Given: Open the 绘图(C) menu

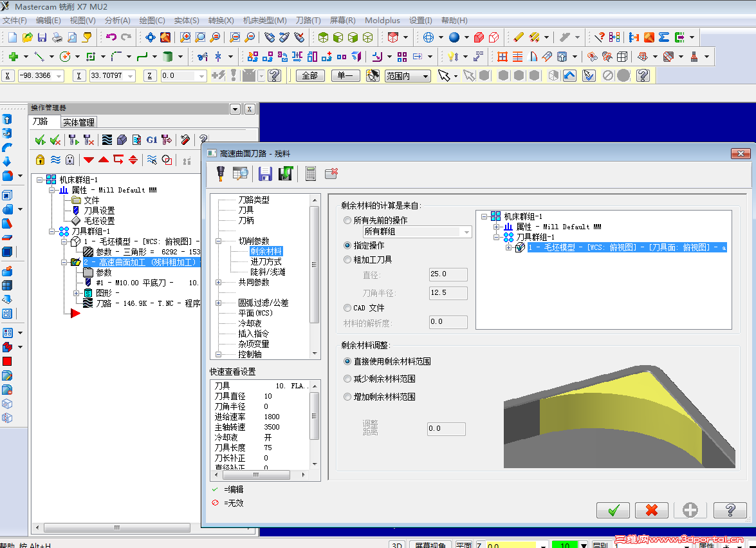Looking at the screenshot, I should [x=152, y=20].
